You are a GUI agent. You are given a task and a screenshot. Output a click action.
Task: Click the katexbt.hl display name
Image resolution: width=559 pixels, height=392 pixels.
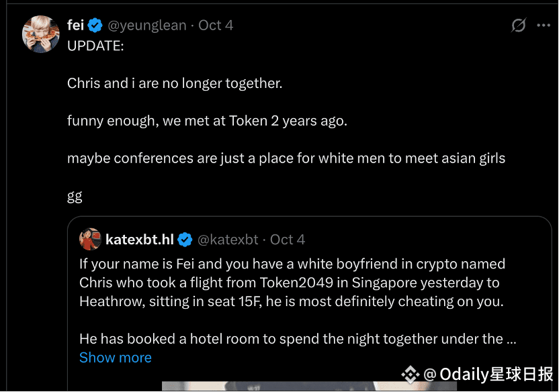pyautogui.click(x=140, y=240)
